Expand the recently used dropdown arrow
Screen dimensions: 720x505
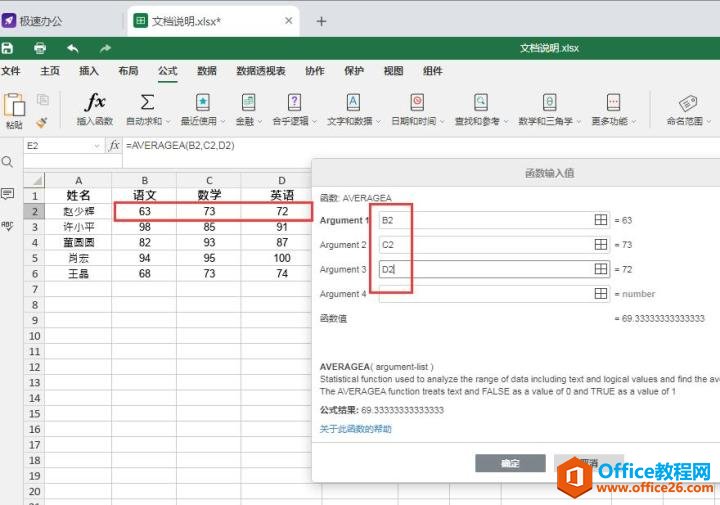pyautogui.click(x=223, y=122)
